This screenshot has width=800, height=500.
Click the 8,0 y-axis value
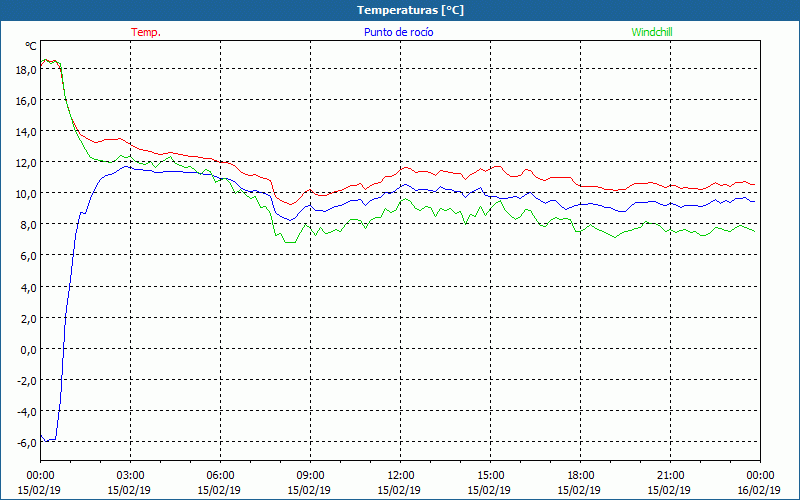pos(28,226)
